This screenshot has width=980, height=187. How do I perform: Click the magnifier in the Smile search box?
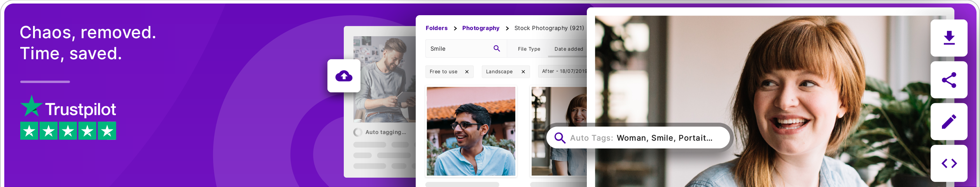pos(497,48)
